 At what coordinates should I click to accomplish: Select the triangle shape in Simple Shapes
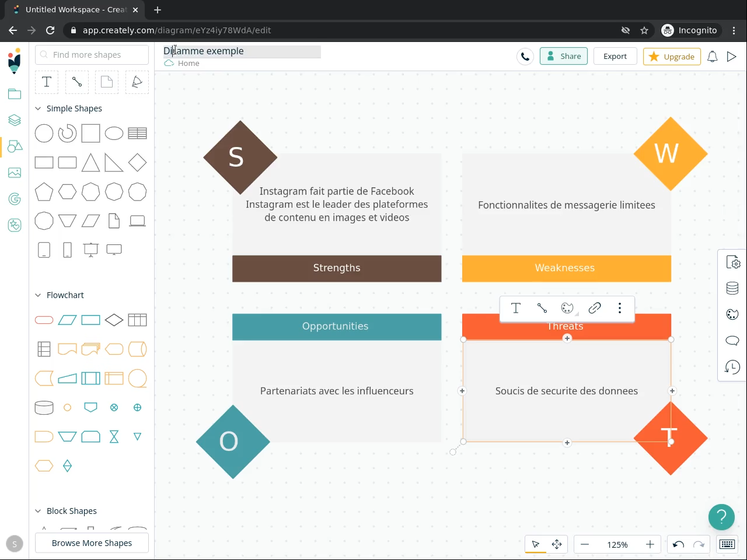coord(90,163)
